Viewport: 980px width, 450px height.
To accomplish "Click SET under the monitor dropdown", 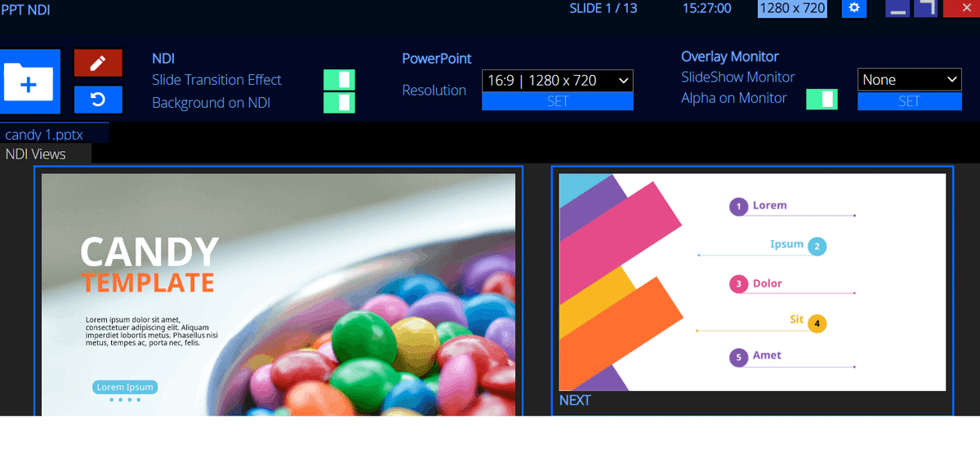I will click(910, 101).
